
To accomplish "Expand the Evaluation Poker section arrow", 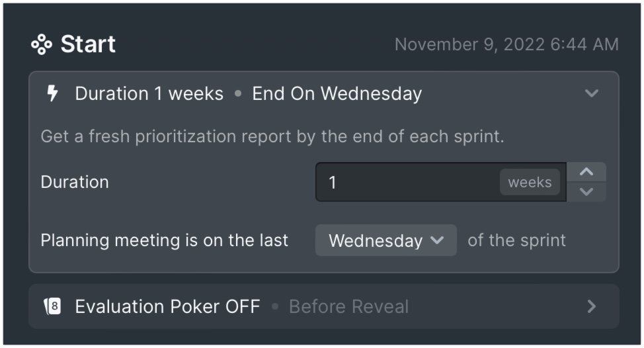I will pos(591,306).
